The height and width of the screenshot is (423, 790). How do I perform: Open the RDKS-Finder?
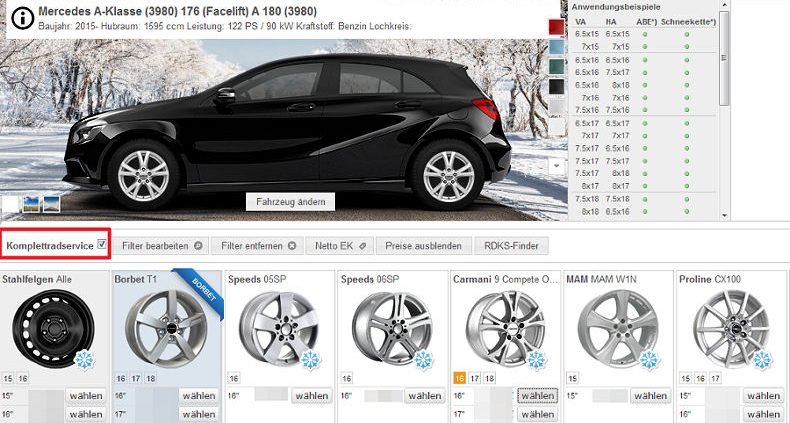(x=511, y=246)
